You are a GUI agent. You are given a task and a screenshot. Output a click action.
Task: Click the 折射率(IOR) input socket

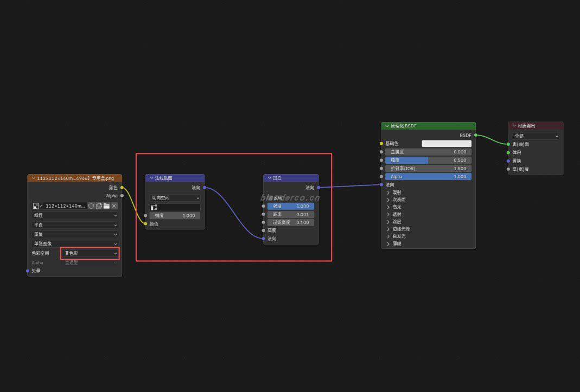381,168
